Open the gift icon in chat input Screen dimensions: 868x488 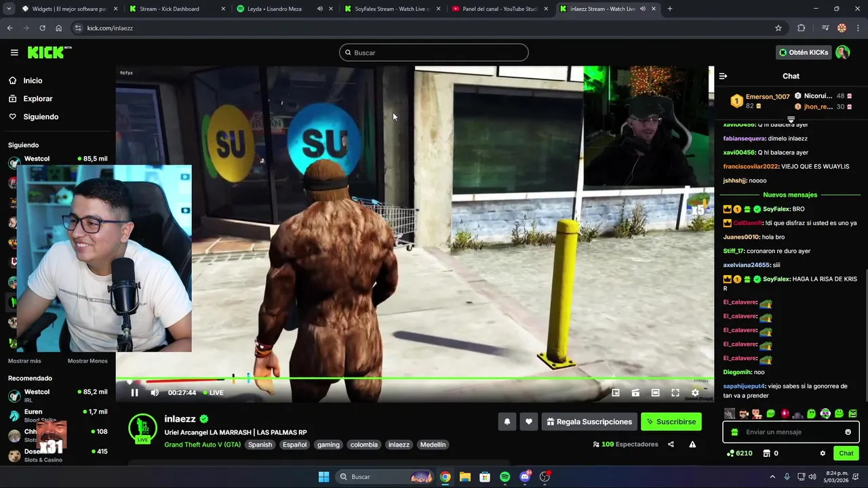(734, 432)
